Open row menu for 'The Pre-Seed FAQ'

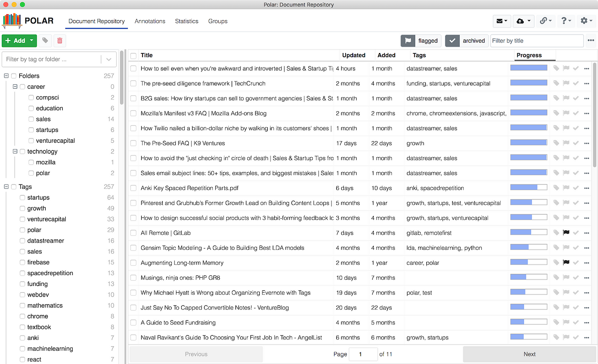point(586,143)
